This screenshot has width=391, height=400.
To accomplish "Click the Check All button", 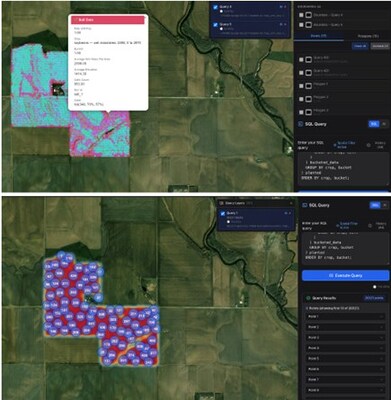I will [360, 46].
